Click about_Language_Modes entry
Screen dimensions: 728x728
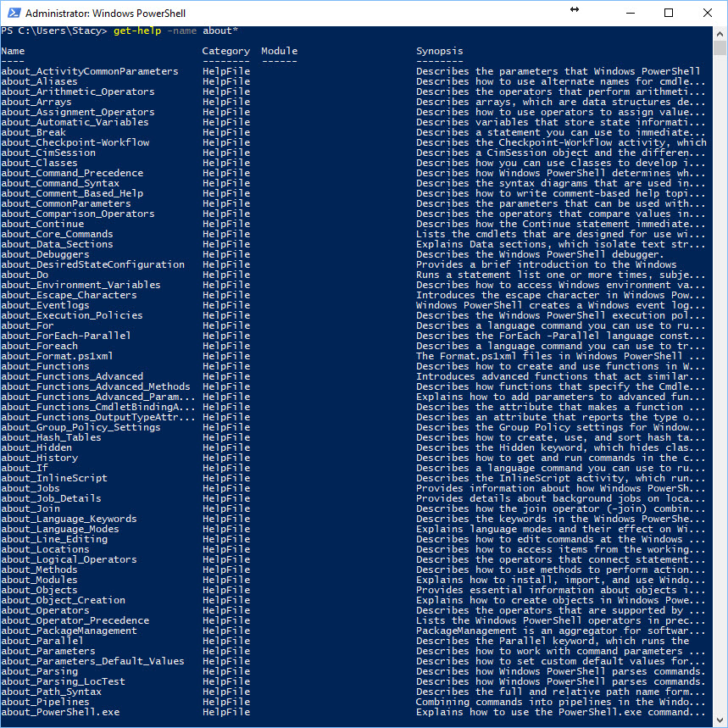pos(60,530)
